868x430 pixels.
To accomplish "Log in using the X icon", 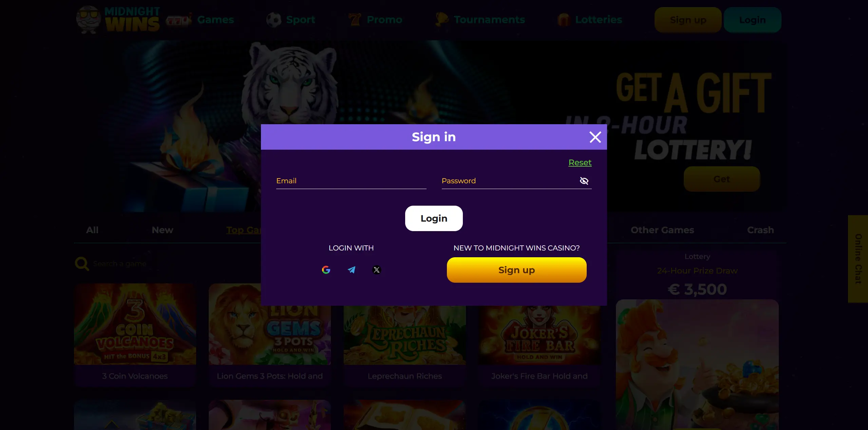I will click(x=377, y=270).
